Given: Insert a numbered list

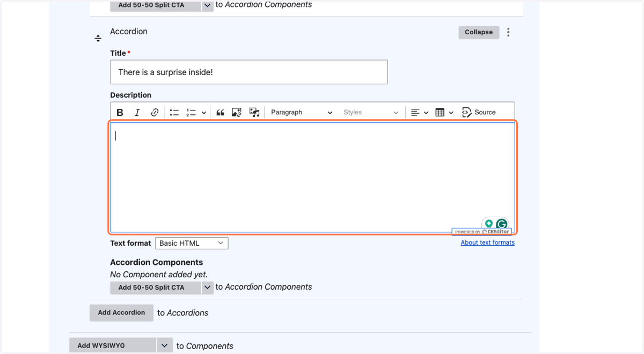Looking at the screenshot, I should click(x=191, y=112).
